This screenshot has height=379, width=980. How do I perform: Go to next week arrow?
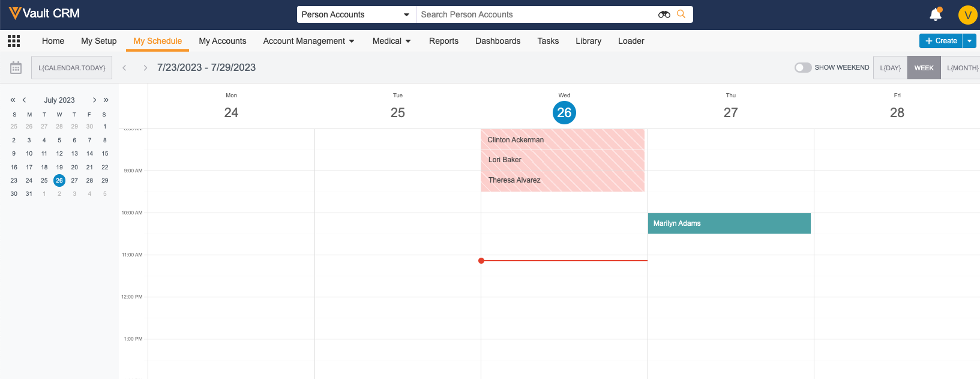[x=145, y=68]
